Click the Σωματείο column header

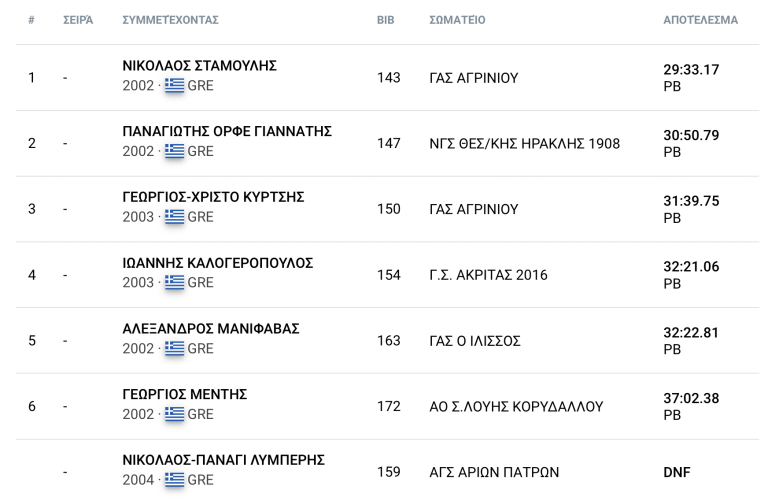coord(457,20)
